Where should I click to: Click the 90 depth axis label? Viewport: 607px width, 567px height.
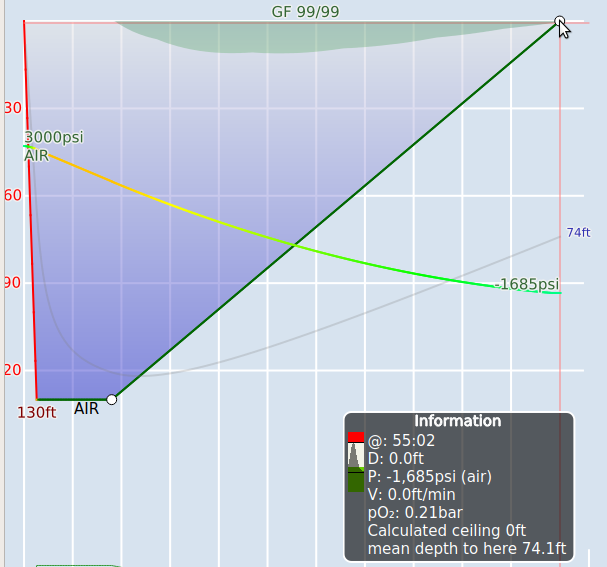pyautogui.click(x=13, y=283)
